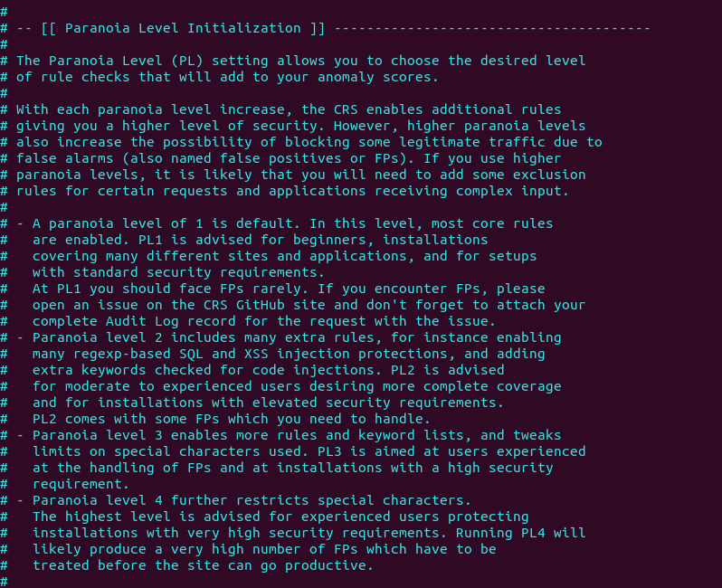The width and height of the screenshot is (722, 588).
Task: Place cursor on the 'false alarms' text
Action: pyautogui.click(x=65, y=158)
